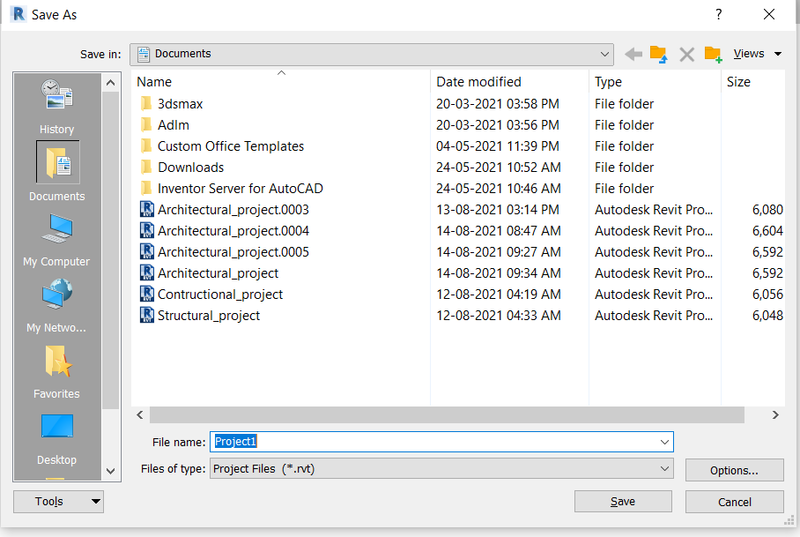Click date 14-08-2021 09:34 AM
The width and height of the screenshot is (800, 537).
click(x=498, y=273)
